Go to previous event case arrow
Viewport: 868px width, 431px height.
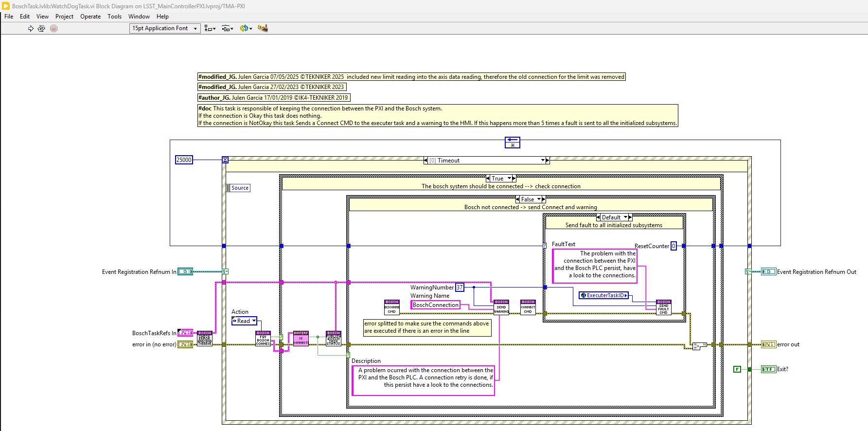click(x=425, y=160)
